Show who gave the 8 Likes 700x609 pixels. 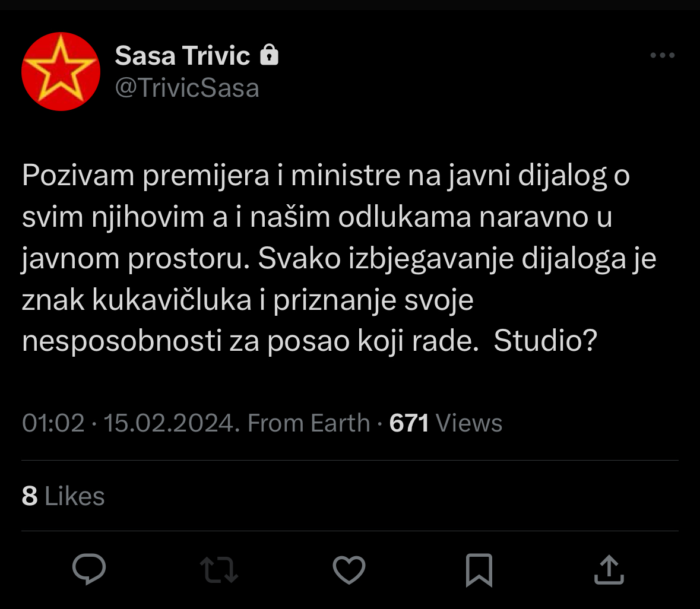click(63, 496)
